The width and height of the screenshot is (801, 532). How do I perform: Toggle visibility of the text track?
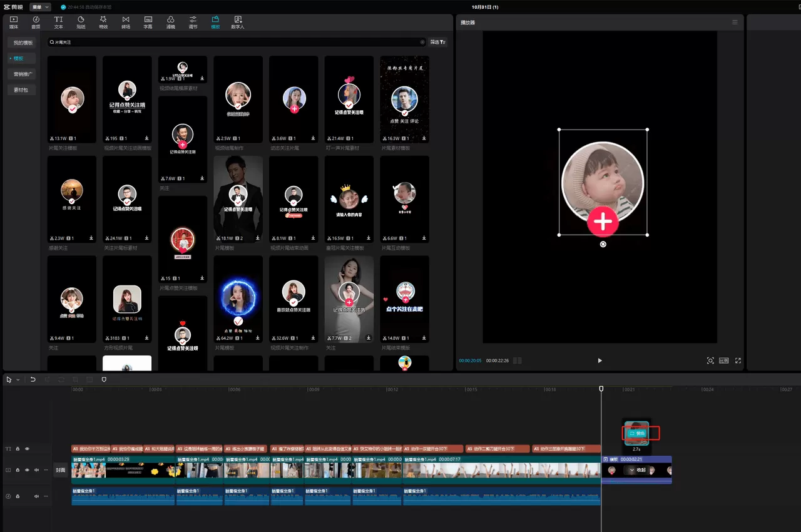click(27, 449)
